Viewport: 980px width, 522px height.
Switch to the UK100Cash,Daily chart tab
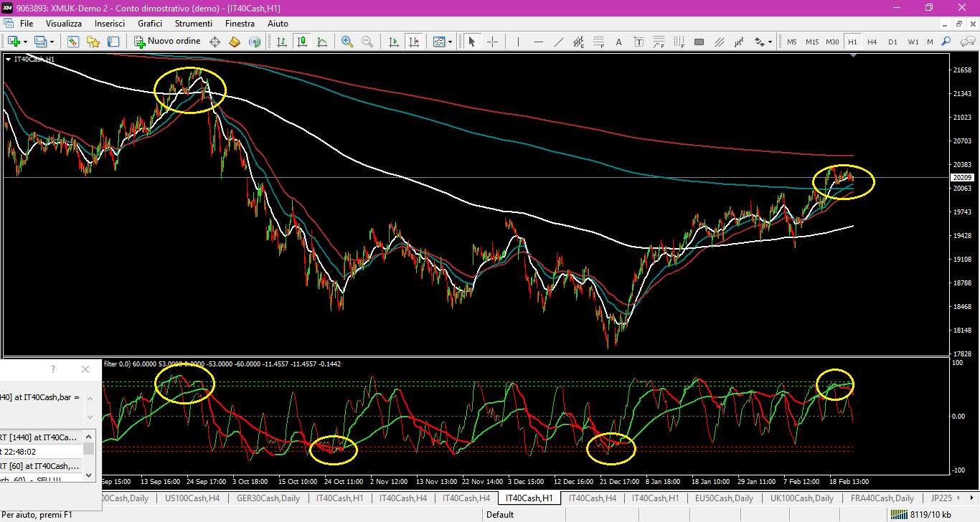point(802,498)
